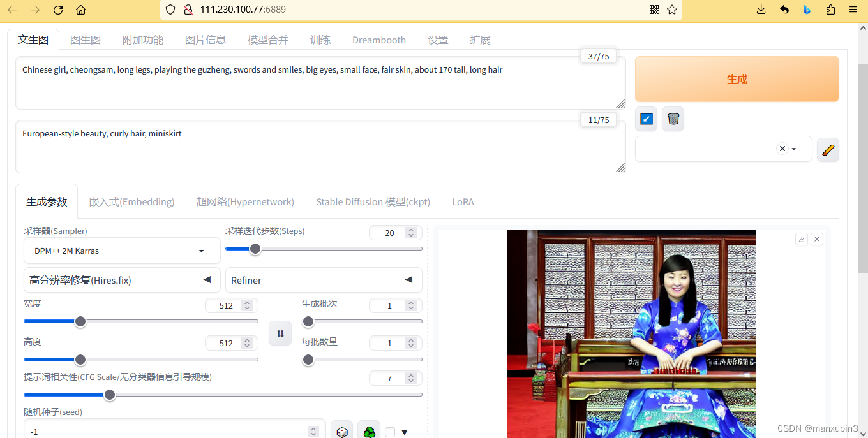Open the browser hamburger menu
This screenshot has height=438, width=868.
[853, 10]
